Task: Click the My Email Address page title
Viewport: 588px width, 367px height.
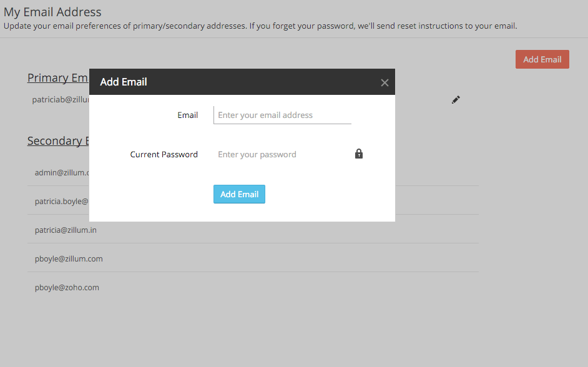Action: [52, 12]
